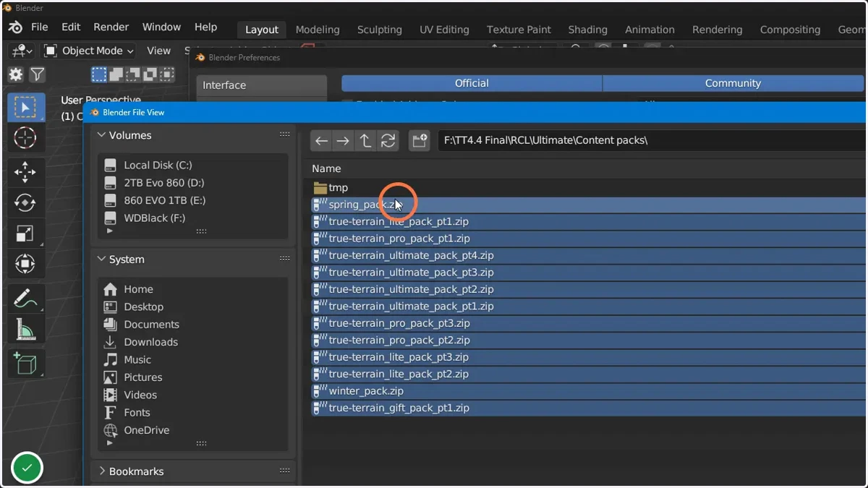Click the tool settings gear icon
This screenshot has height=488, width=868.
16,74
